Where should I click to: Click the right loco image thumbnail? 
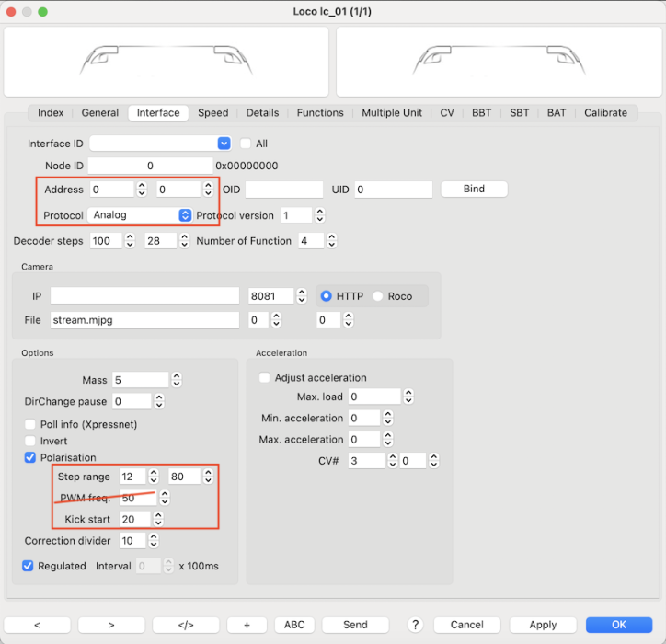499,62
